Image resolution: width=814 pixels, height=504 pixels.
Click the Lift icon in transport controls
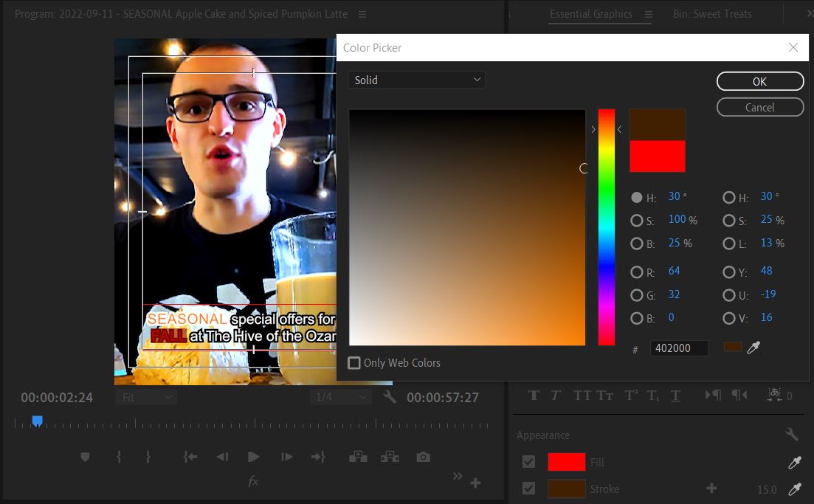click(x=358, y=457)
